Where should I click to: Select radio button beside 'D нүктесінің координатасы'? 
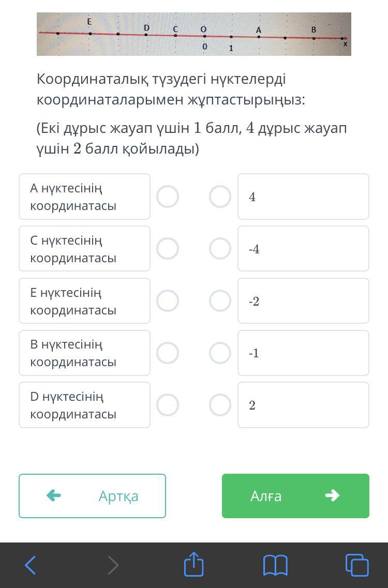click(168, 405)
